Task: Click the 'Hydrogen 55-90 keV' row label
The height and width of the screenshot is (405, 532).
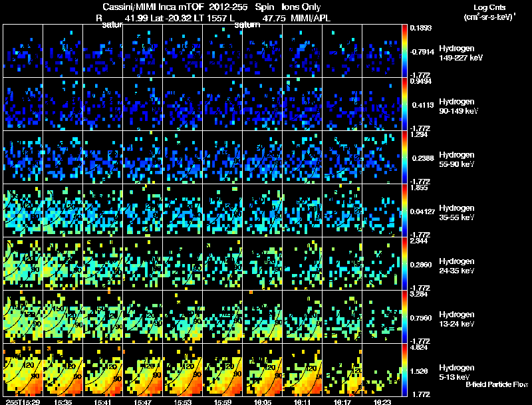Action: pos(457,160)
